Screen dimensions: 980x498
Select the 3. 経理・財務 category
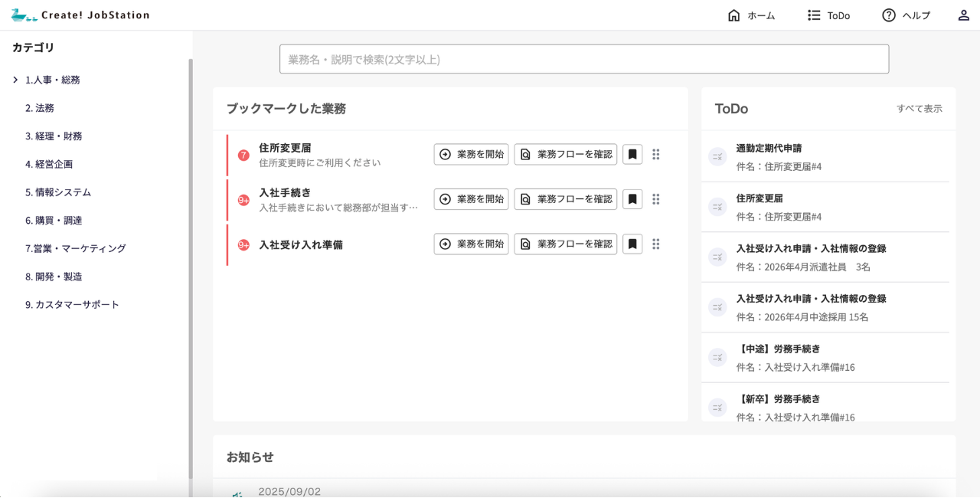(54, 136)
